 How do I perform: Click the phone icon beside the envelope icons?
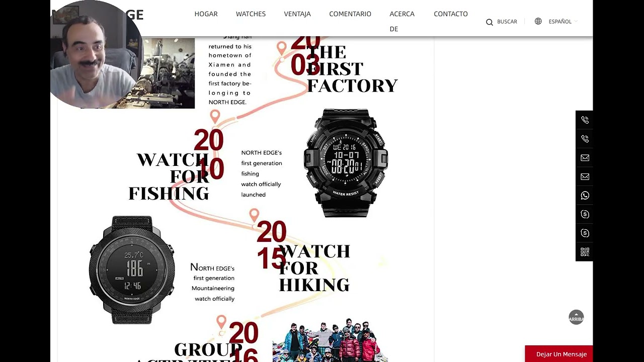(585, 139)
